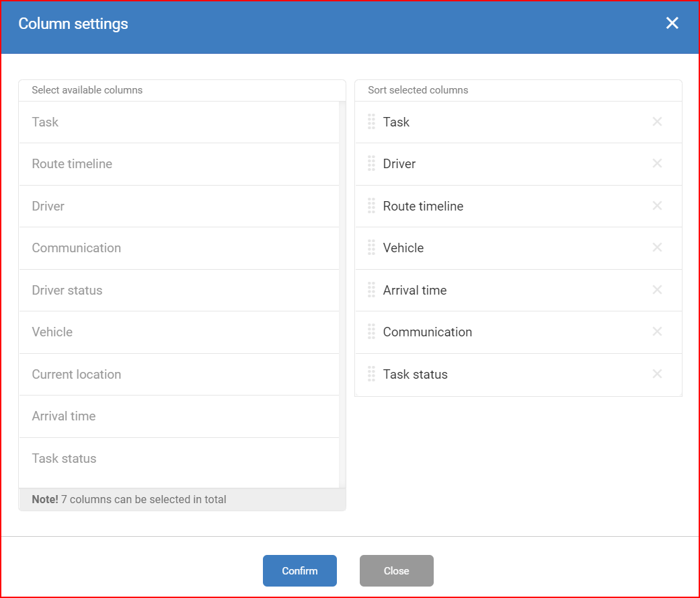Click Route timeline label in sorted columns
700x598 pixels.
click(x=423, y=206)
